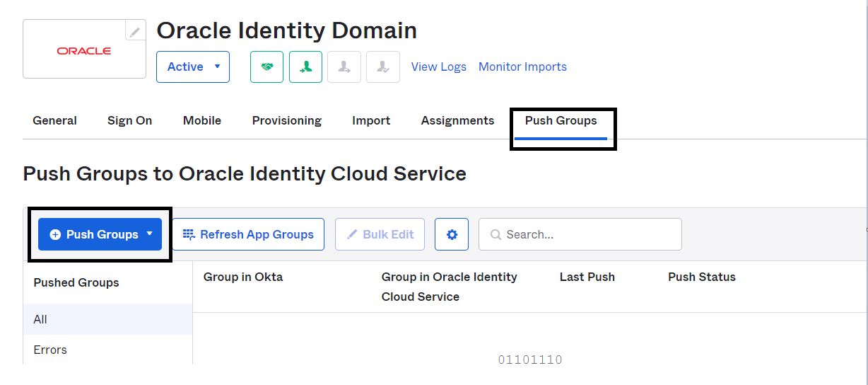Click the green handshake status icon
This screenshot has width=868, height=385.
(266, 67)
